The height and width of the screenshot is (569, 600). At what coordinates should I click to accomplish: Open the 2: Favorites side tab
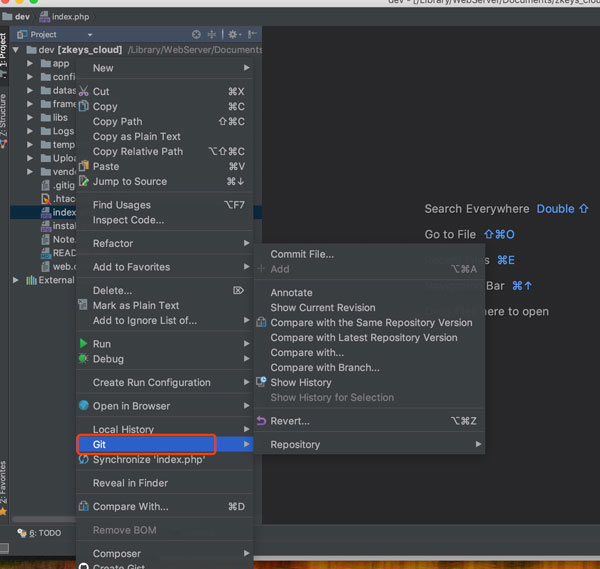3,487
